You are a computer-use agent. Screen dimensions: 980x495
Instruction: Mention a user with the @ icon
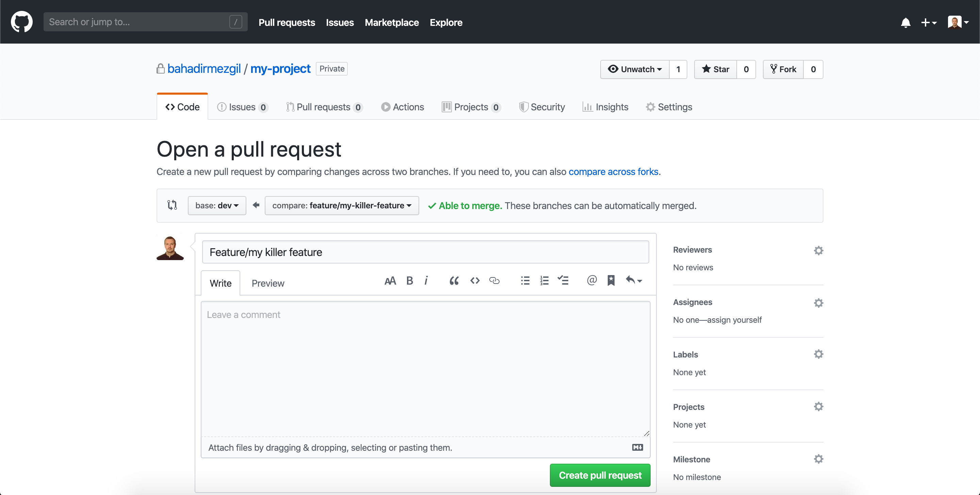592,281
